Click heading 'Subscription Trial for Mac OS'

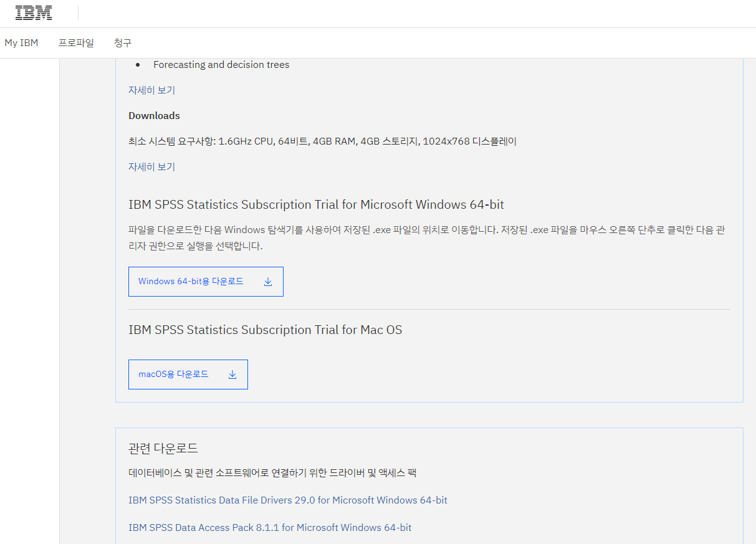tap(265, 330)
